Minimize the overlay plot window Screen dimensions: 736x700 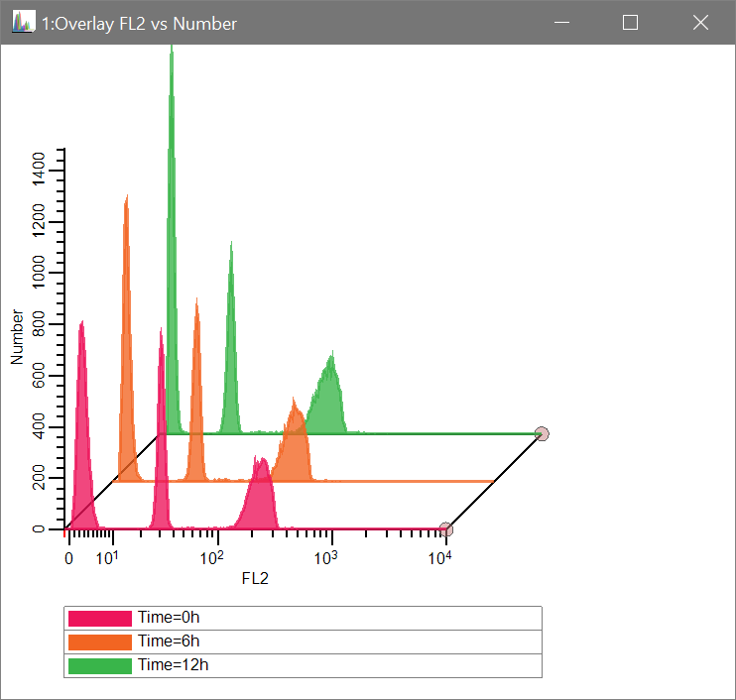click(x=560, y=23)
